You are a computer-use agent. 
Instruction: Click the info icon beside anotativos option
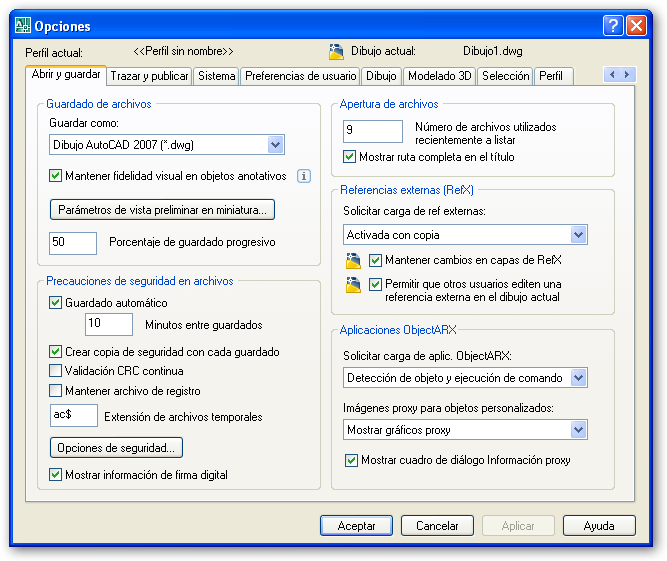coord(304,176)
